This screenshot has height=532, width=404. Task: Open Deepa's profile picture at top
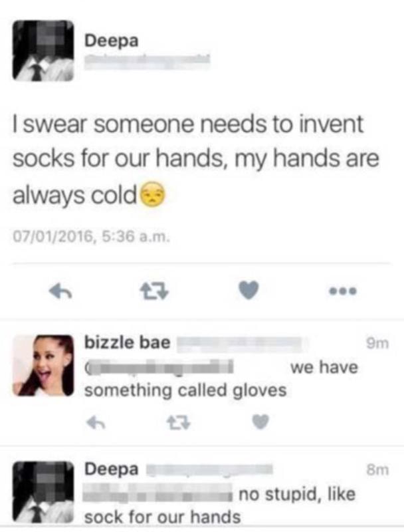pyautogui.click(x=43, y=51)
